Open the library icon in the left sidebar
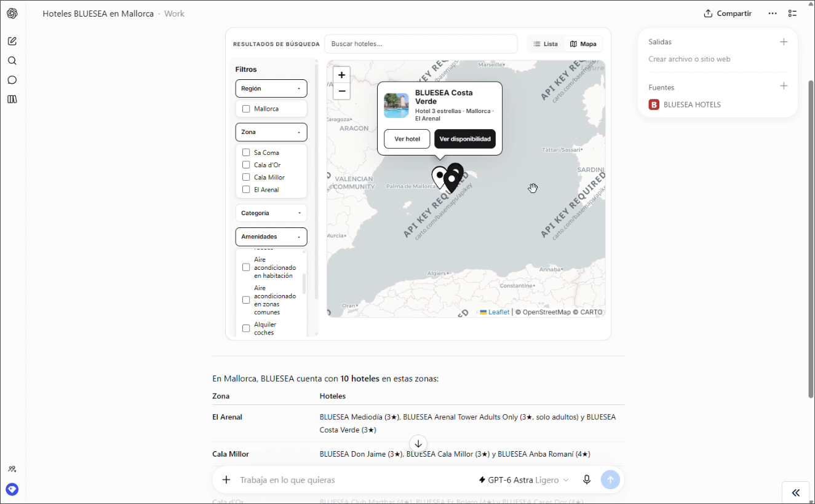815x504 pixels. point(12,100)
